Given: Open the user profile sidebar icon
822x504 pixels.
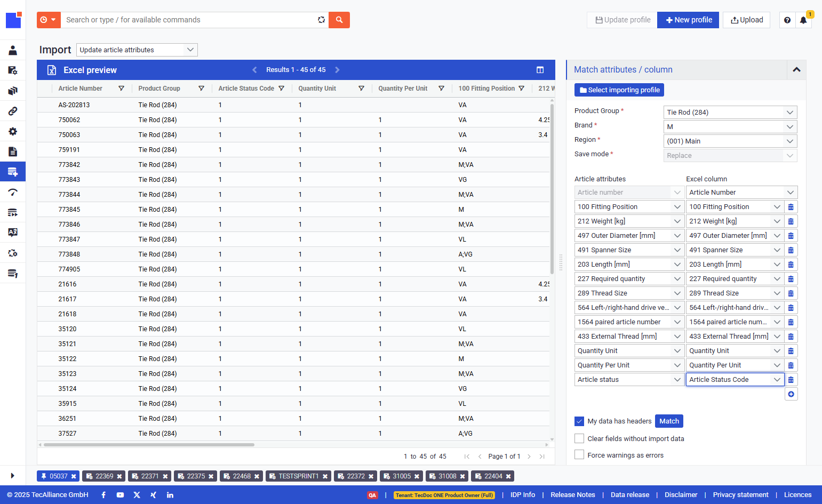Looking at the screenshot, I should (x=13, y=50).
